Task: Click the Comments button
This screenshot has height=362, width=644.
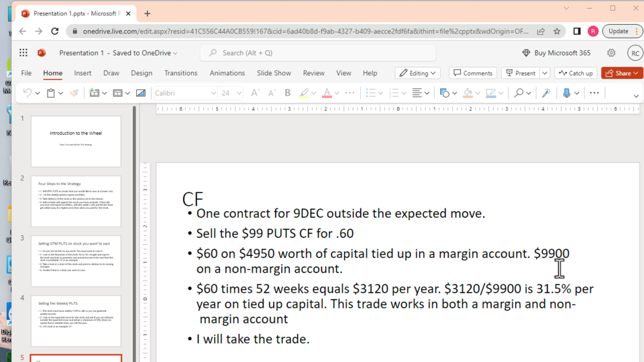Action: point(473,73)
